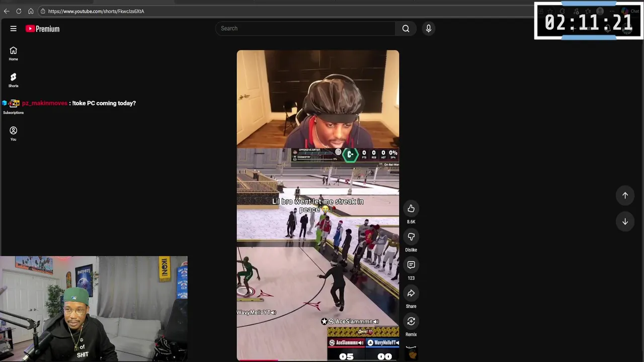The width and height of the screenshot is (644, 362).
Task: Pause the Short video player
Action: [x=318, y=205]
